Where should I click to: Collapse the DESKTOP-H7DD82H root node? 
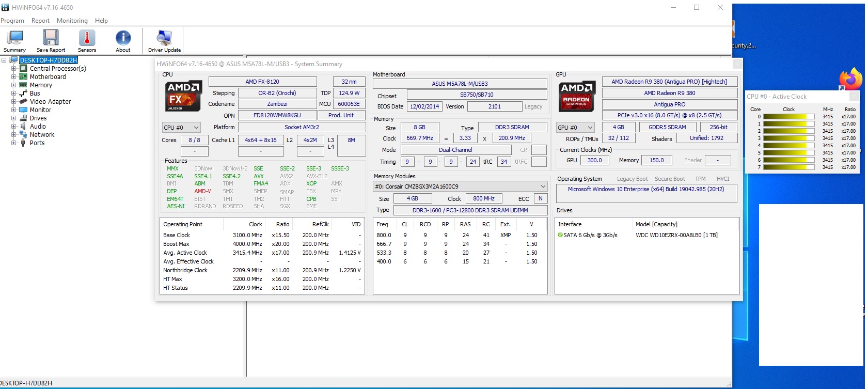tap(4, 60)
